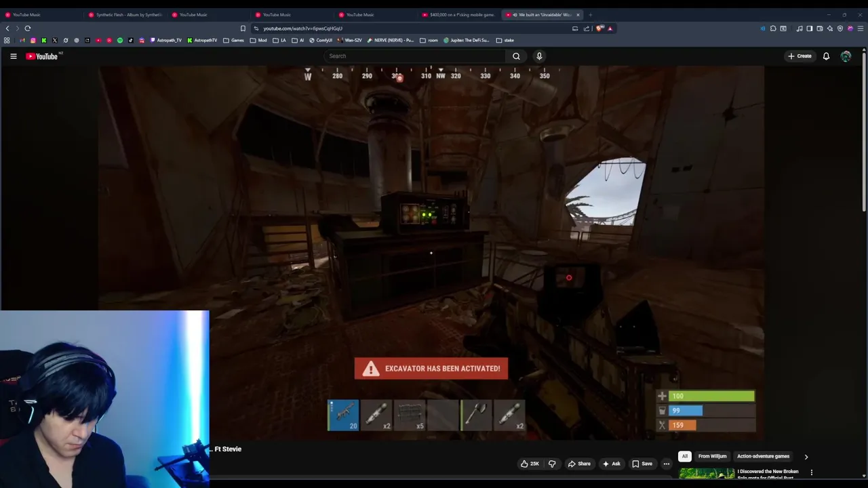
Task: Open the NERVE bookmark
Action: click(x=390, y=40)
